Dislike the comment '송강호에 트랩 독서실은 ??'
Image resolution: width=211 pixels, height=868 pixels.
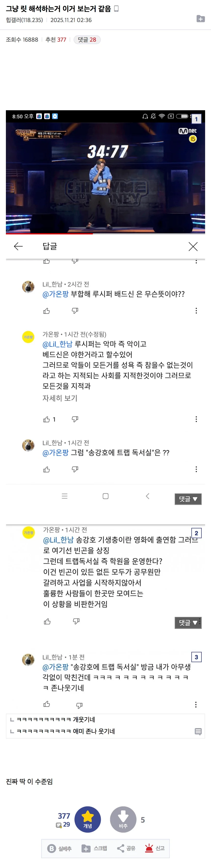click(x=75, y=469)
